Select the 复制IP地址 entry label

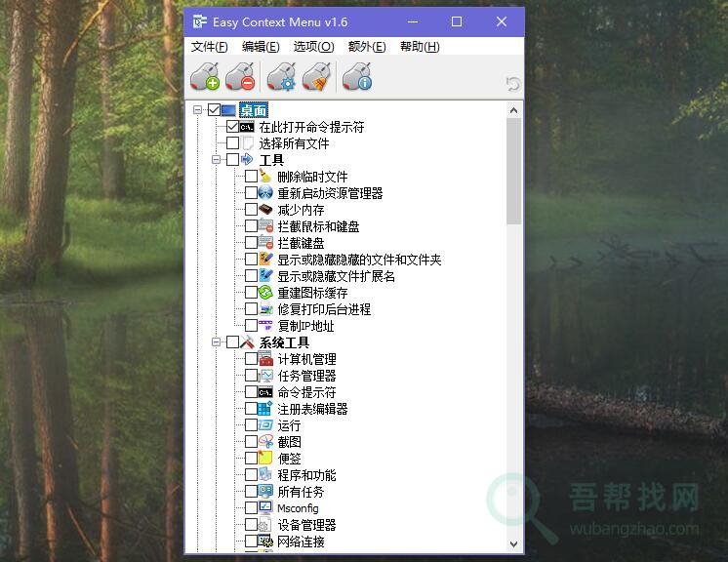point(305,326)
